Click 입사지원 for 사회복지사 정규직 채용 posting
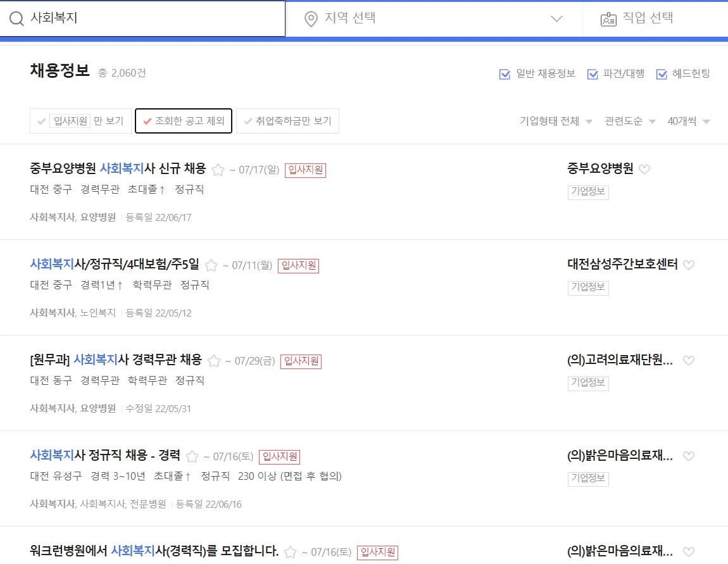 coord(280,457)
